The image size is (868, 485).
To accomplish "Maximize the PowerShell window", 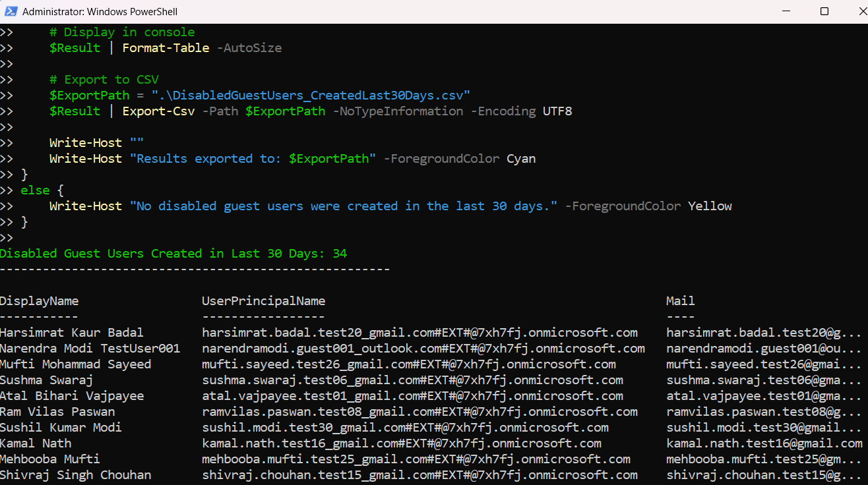I will (x=824, y=11).
